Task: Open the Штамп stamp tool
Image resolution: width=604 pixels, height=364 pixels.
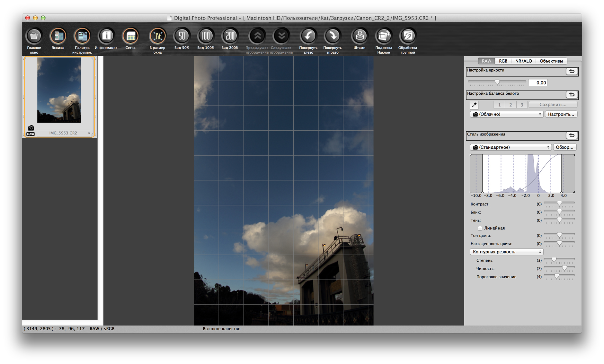Action: [359, 36]
